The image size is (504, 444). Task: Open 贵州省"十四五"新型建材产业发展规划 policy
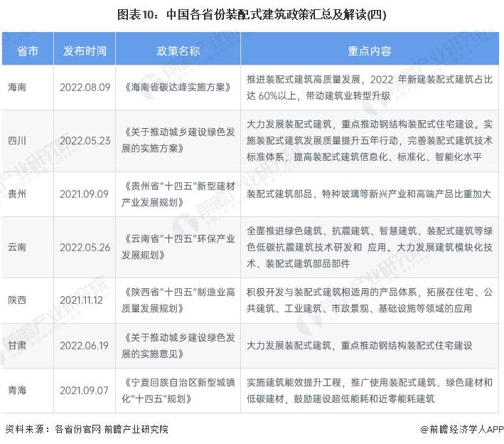coord(178,194)
